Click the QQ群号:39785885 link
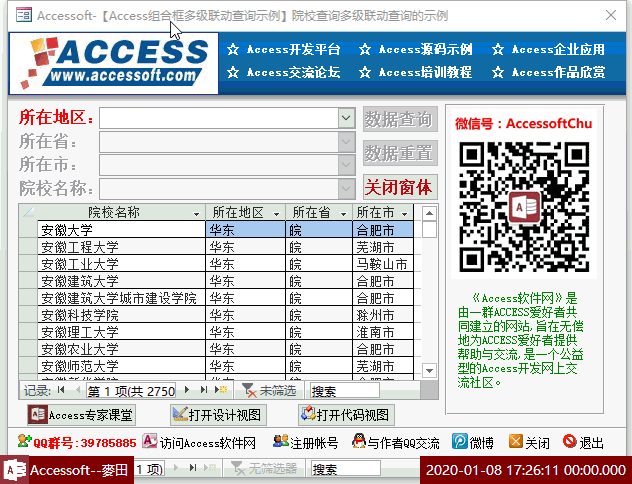632x484 pixels. click(x=85, y=443)
